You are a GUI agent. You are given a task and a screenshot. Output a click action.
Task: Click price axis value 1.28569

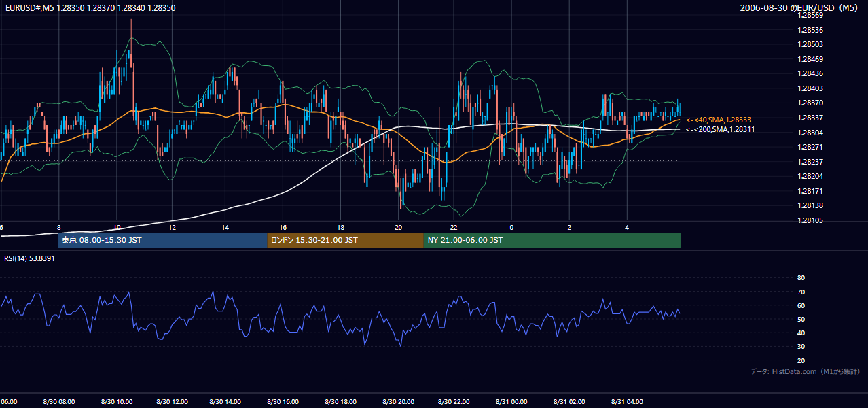click(810, 15)
